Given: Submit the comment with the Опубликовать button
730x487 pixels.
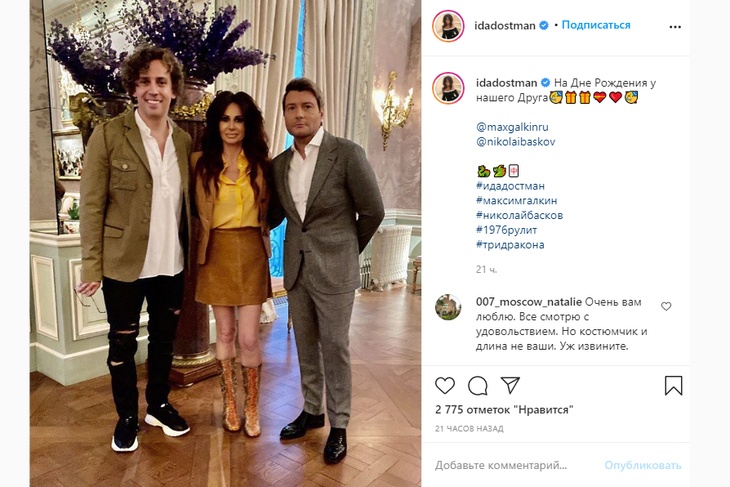Looking at the screenshot, I should (642, 465).
